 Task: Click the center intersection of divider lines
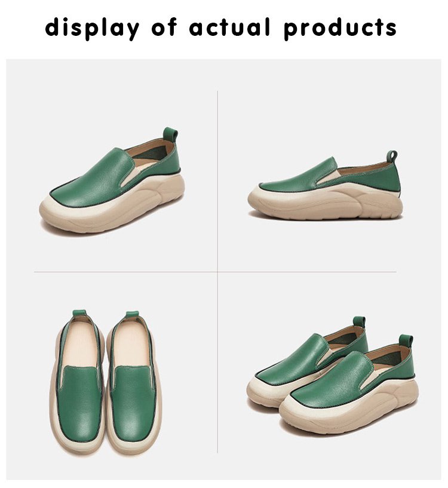pyautogui.click(x=217, y=272)
